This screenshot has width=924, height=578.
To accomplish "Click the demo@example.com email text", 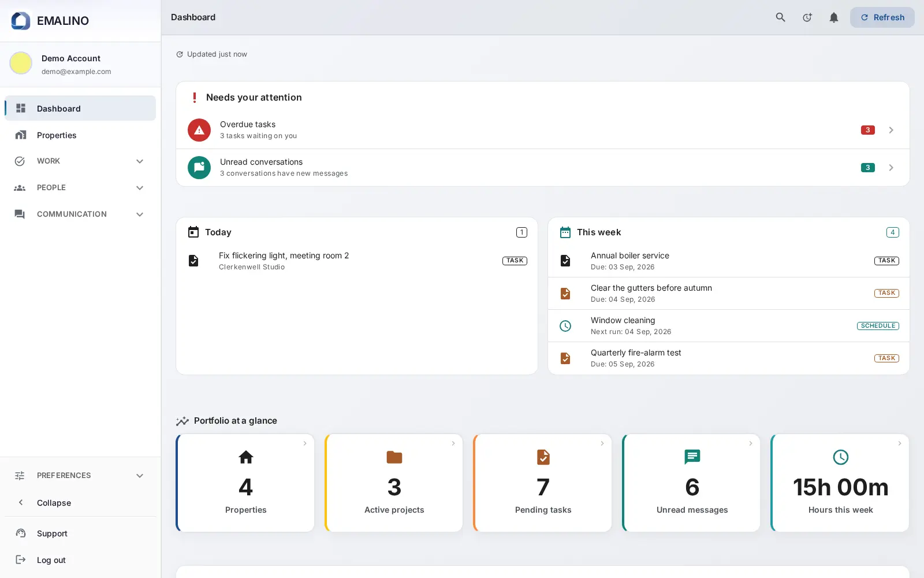I will (76, 72).
